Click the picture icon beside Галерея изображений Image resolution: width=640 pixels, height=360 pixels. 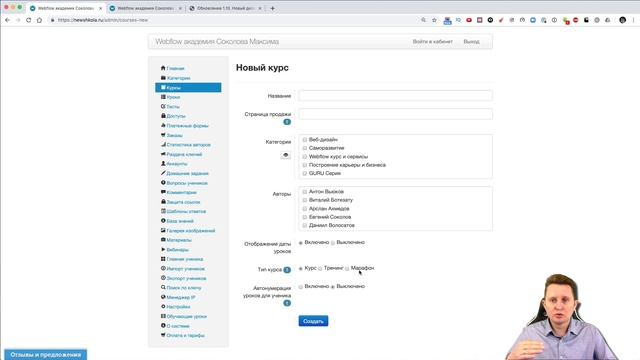(163, 230)
